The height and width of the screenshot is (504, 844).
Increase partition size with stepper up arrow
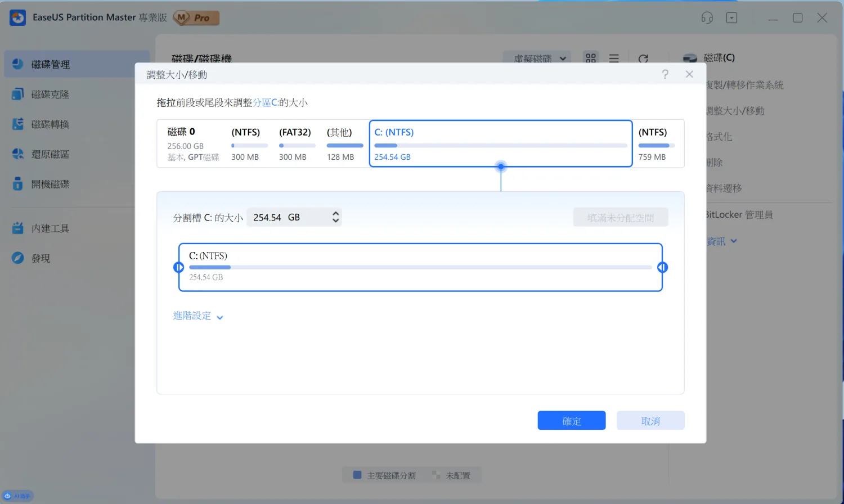[336, 214]
